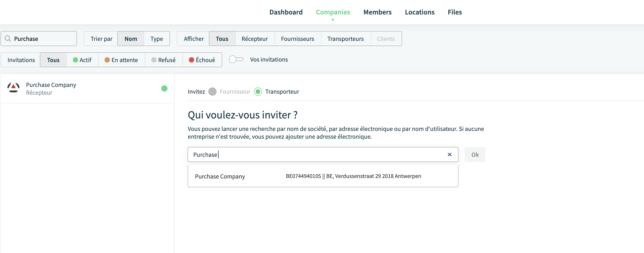Filter invitations by Échoué status
Viewport: 644px width, 253px height.
(x=202, y=60)
